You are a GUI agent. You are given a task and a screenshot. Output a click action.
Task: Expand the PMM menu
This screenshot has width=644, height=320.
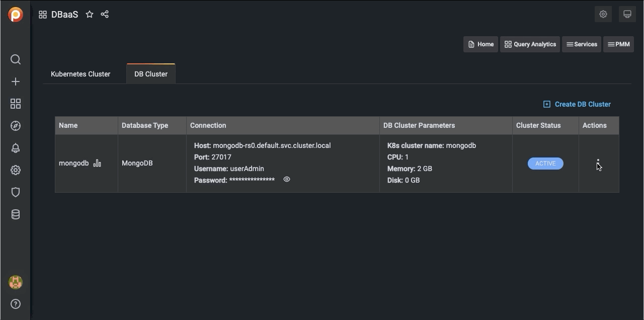pyautogui.click(x=618, y=44)
